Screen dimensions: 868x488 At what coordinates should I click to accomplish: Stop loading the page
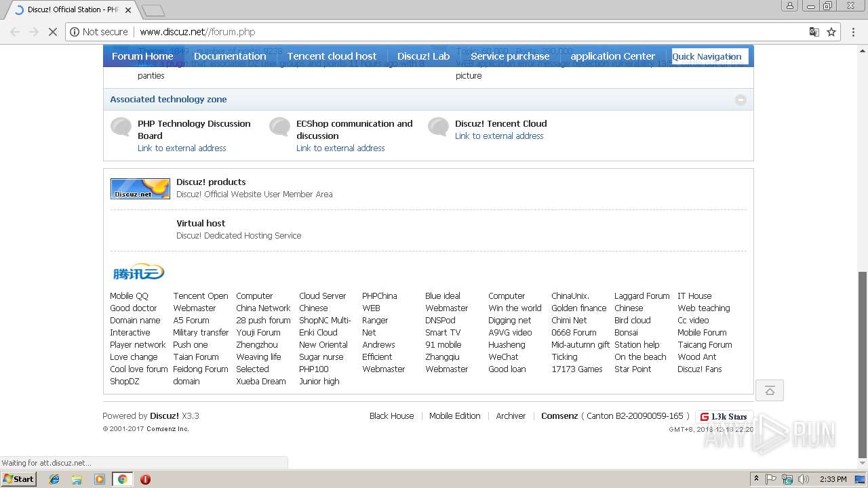tap(52, 32)
